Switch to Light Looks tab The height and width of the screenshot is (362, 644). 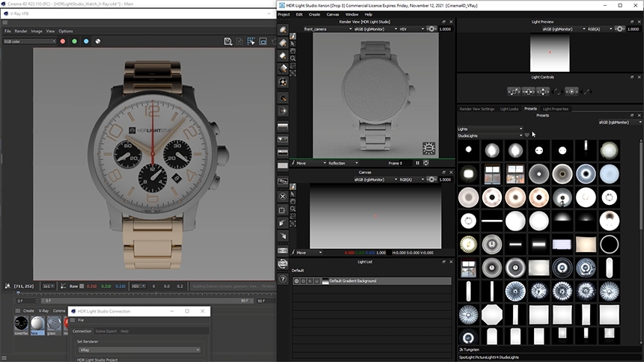(509, 108)
